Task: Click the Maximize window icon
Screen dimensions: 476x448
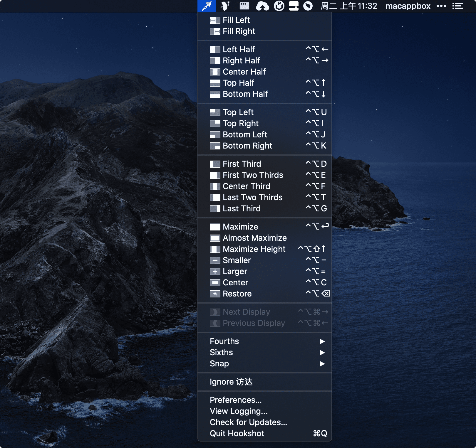Action: coord(215,227)
